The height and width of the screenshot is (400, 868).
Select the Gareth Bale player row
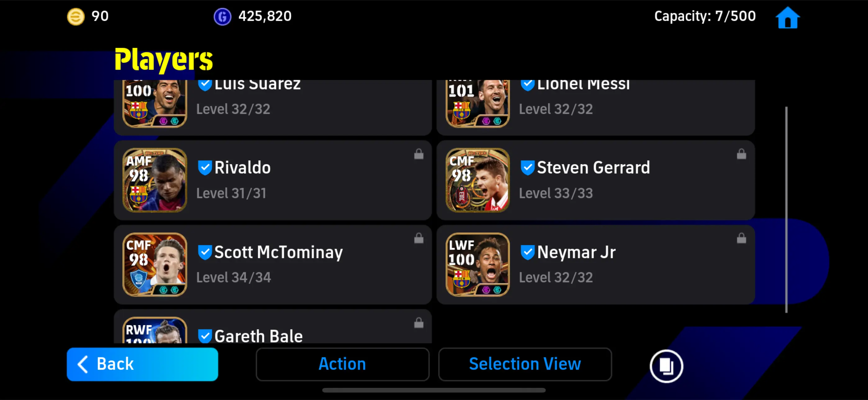(x=273, y=327)
